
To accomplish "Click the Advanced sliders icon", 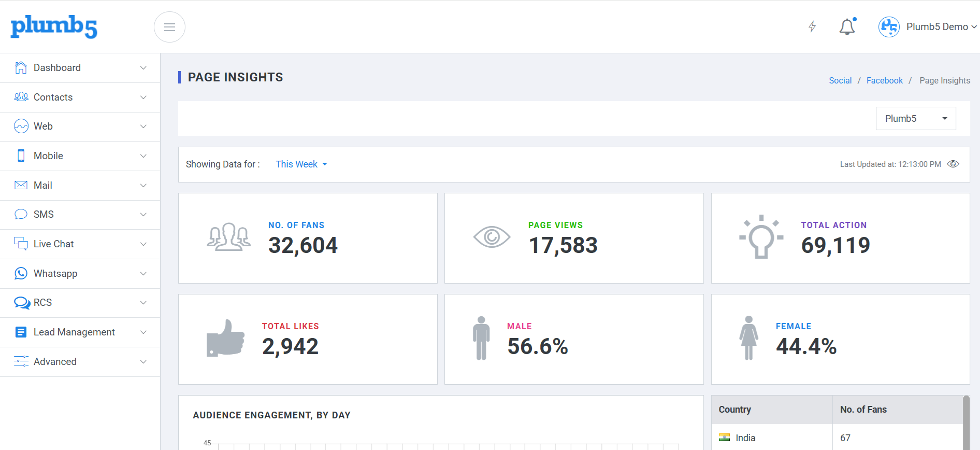I will tap(21, 361).
